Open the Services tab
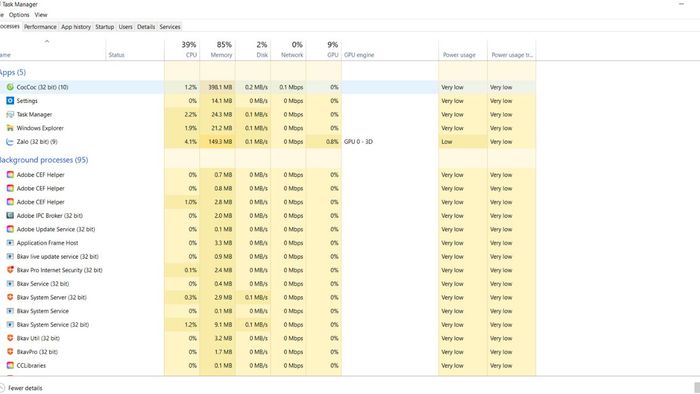 tap(170, 27)
